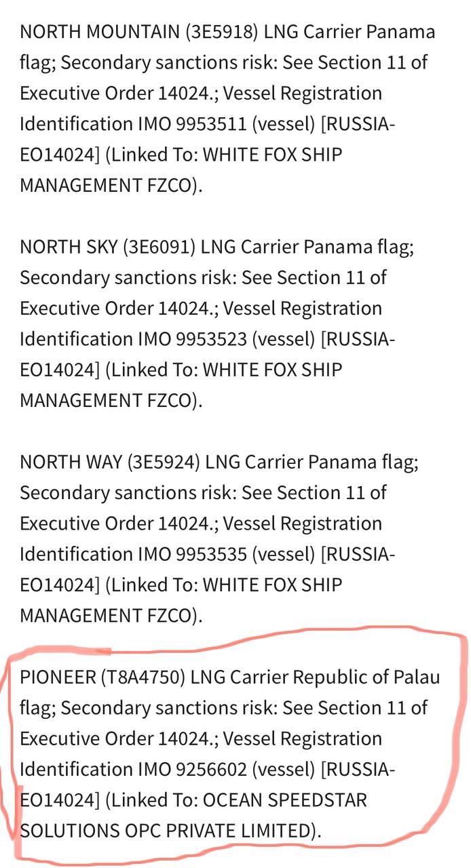The height and width of the screenshot is (868, 471).
Task: Click Executive Order 14024 in NORTH SKY entry
Action: point(113,309)
